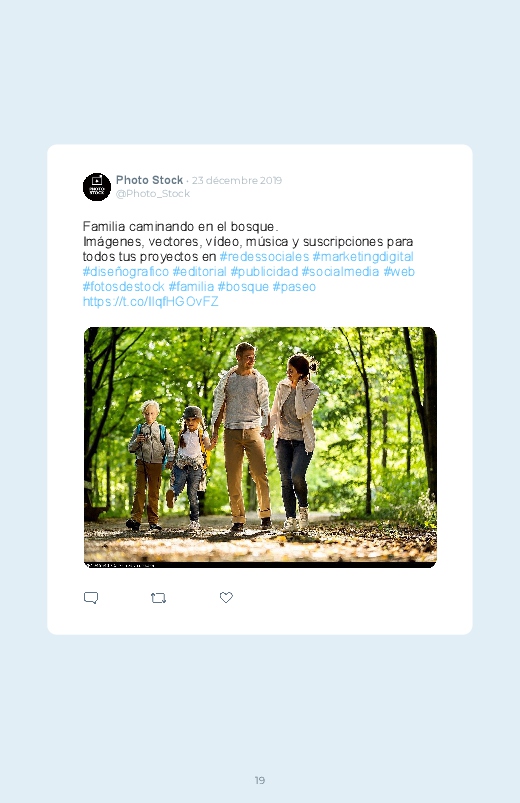Like the tweet with heart icon

coord(226,597)
